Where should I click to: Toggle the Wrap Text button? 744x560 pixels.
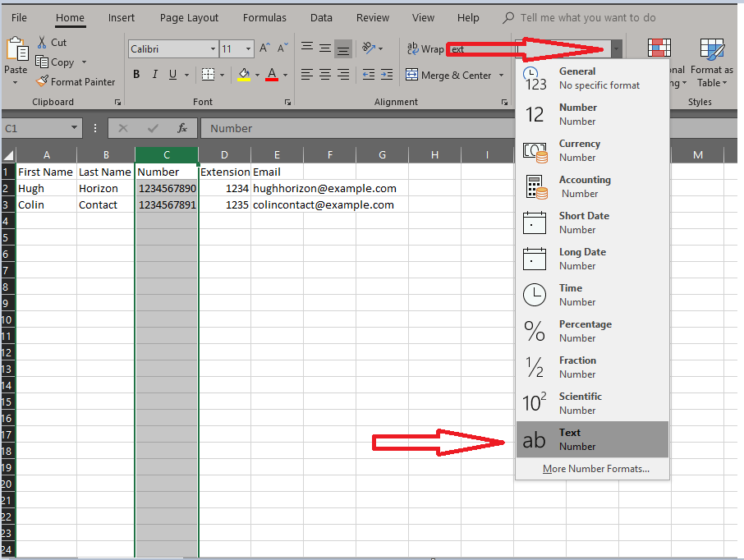[425, 49]
